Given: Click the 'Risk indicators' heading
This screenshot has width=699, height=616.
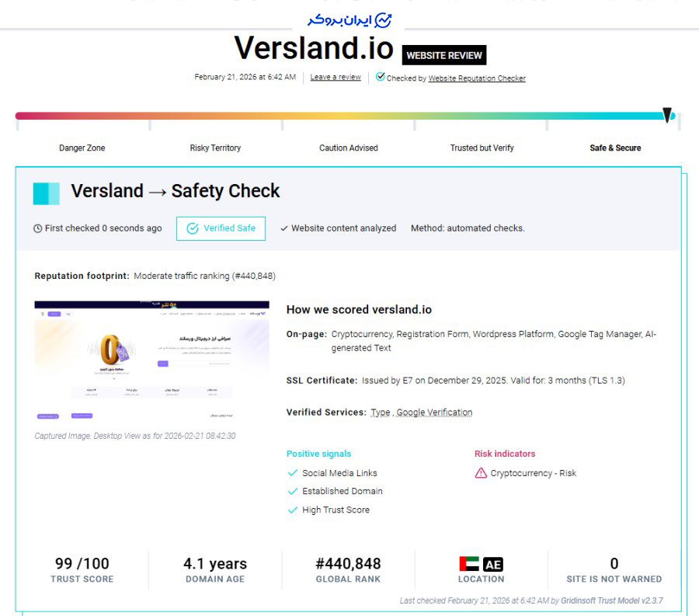Looking at the screenshot, I should [x=505, y=454].
